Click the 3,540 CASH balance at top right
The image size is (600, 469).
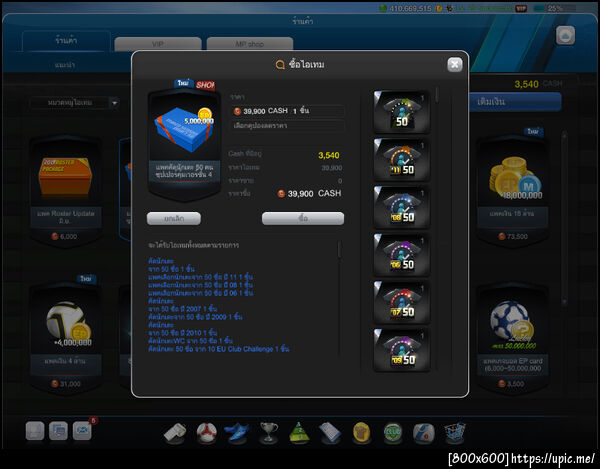(538, 84)
